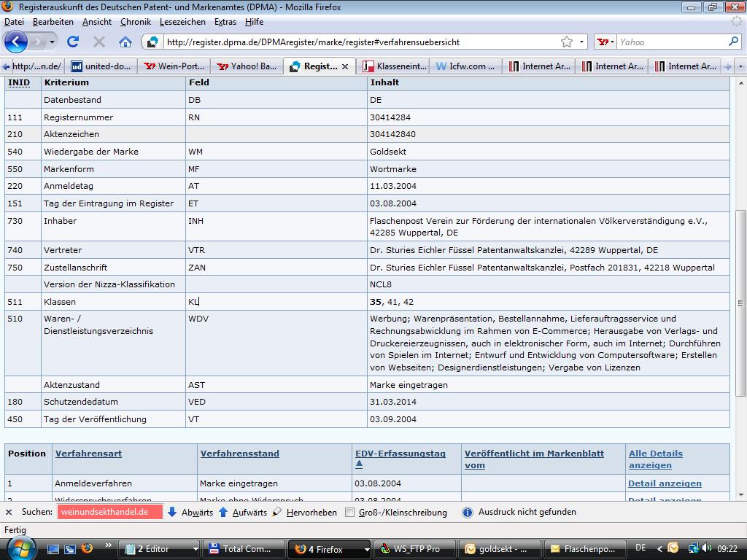
Task: Click the Switch between windows icon
Action: (x=69, y=549)
